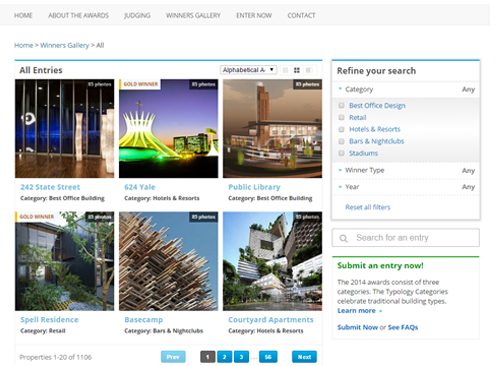Screen dimensions: 497x366
Task: Open the Winners Gallery menu item
Action: tap(193, 15)
